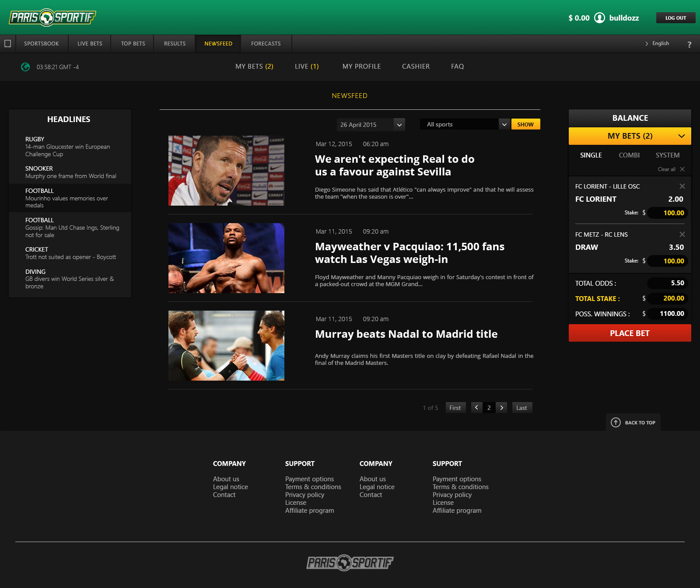Open the Newsfeed navigation tab
Viewport: 700px width, 588px height.
pyautogui.click(x=218, y=43)
